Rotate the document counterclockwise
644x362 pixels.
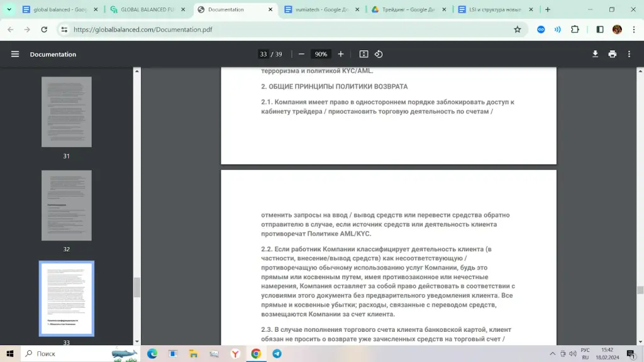pyautogui.click(x=379, y=54)
